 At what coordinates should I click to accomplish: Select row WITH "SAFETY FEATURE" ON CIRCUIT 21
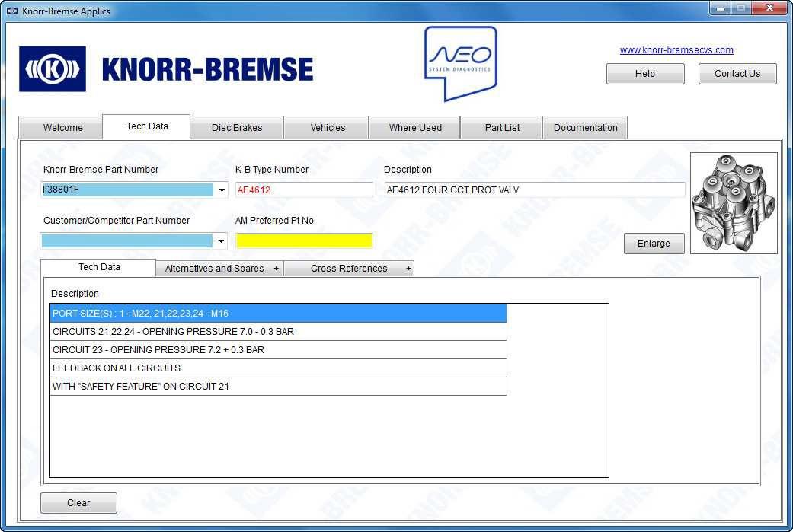pos(278,386)
